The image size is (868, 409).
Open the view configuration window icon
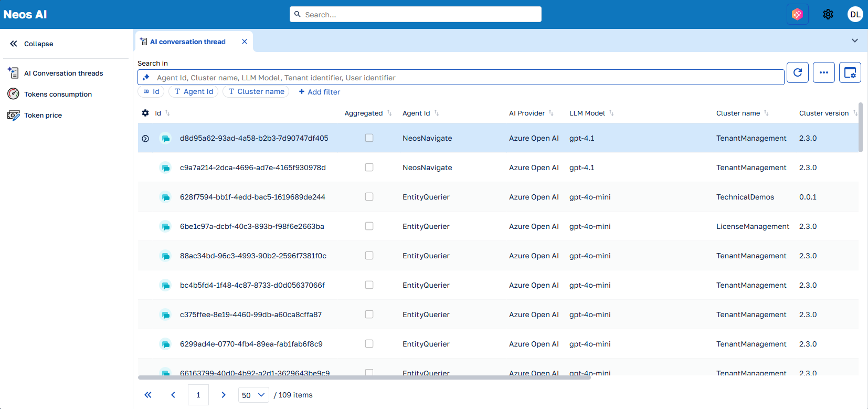point(850,72)
